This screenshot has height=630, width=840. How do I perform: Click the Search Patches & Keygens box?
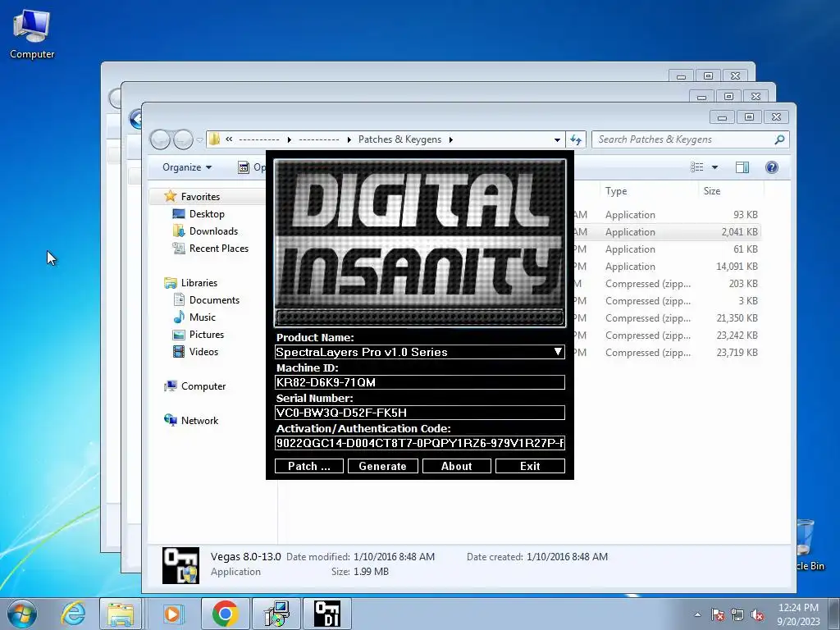(x=691, y=139)
